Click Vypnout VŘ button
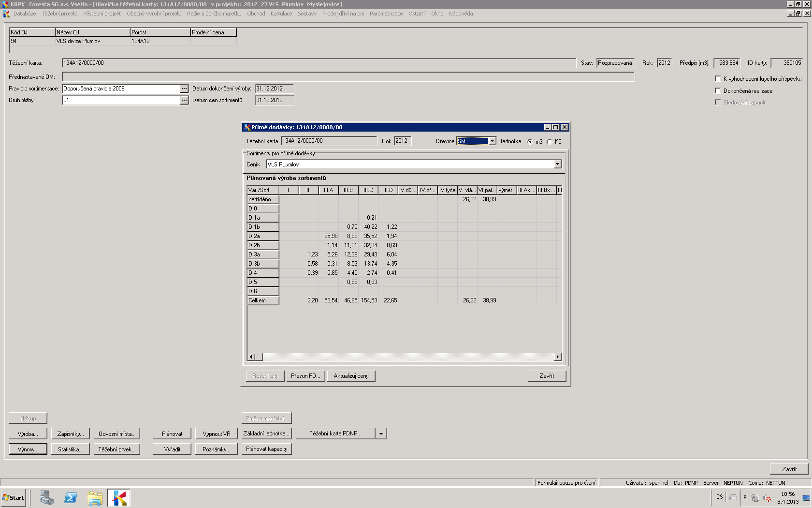This screenshot has width=812, height=508. 217,434
